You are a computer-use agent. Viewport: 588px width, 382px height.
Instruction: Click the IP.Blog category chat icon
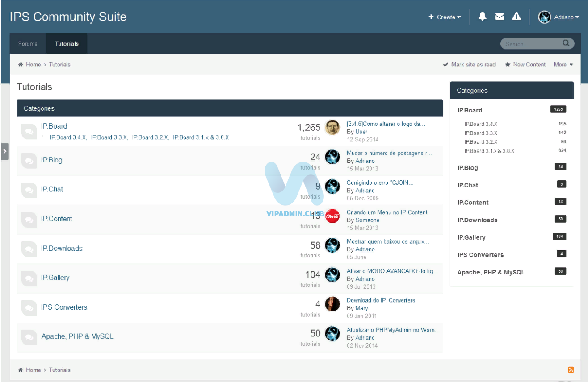point(29,161)
